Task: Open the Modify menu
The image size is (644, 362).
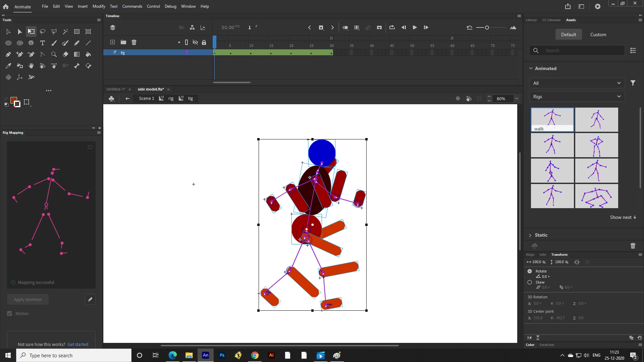Action: point(99,6)
